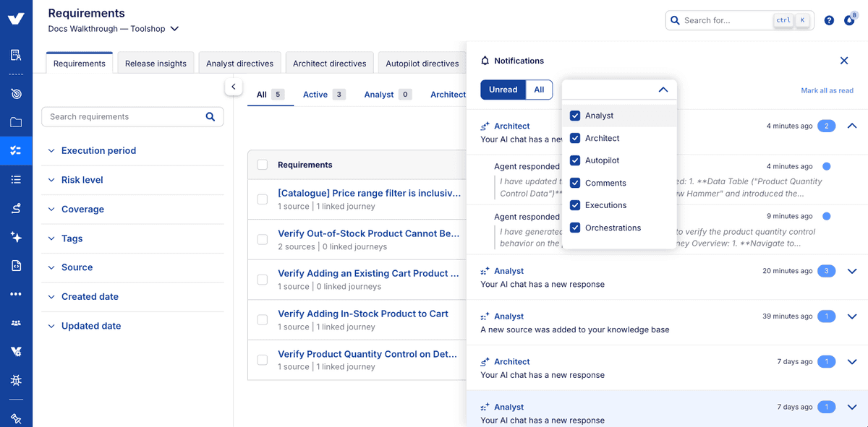This screenshot has height=427, width=868.
Task: Open the list icon in the sidebar
Action: click(16, 179)
